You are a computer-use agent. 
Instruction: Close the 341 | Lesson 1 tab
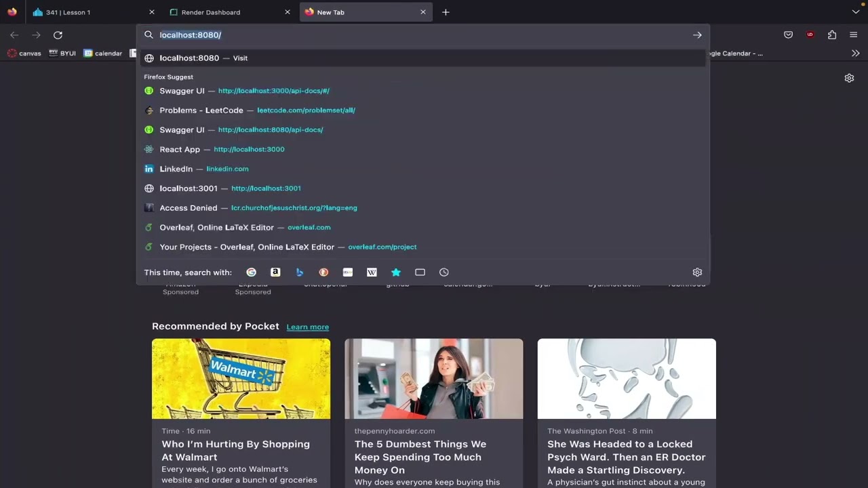coord(152,12)
